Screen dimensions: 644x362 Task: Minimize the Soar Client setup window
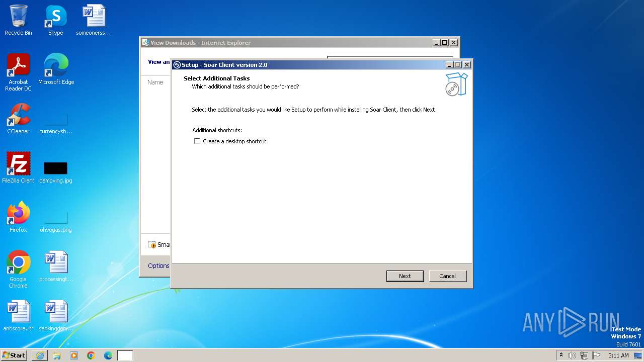click(x=449, y=65)
